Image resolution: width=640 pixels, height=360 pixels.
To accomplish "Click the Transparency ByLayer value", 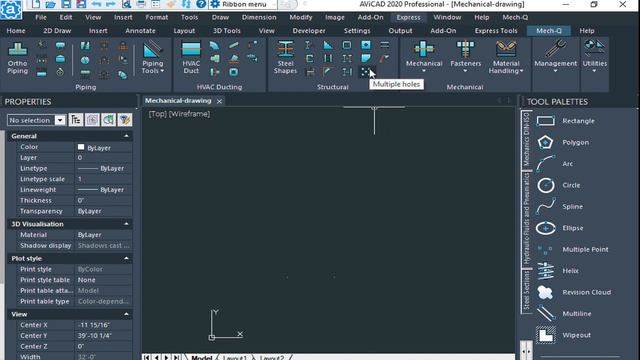I will pos(103,211).
